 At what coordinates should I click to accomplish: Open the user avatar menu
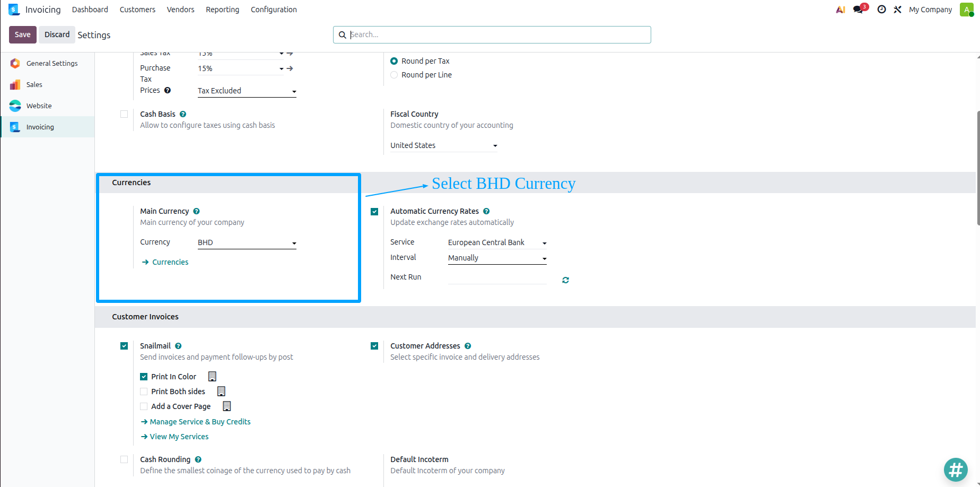pos(967,10)
